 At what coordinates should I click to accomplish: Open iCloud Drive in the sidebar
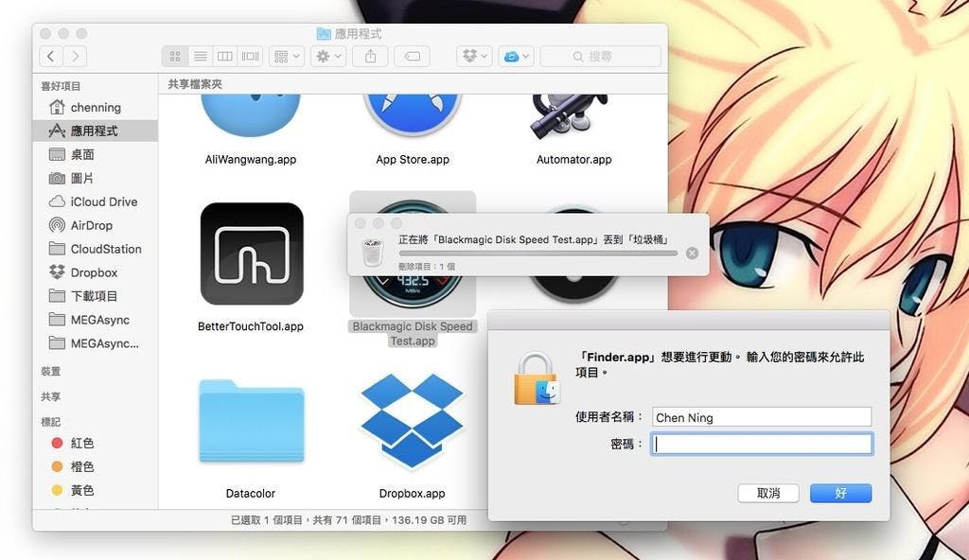[96, 202]
